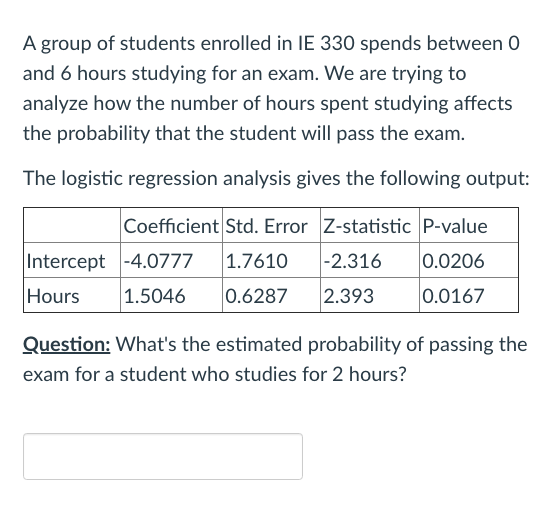Click the Z-statistic column header

coord(370,225)
